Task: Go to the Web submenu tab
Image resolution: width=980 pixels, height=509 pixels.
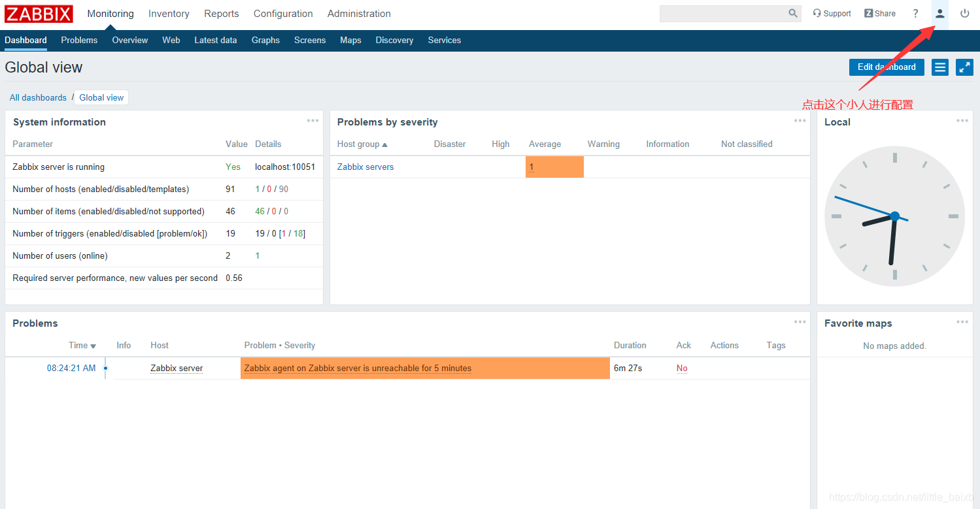Action: (171, 41)
